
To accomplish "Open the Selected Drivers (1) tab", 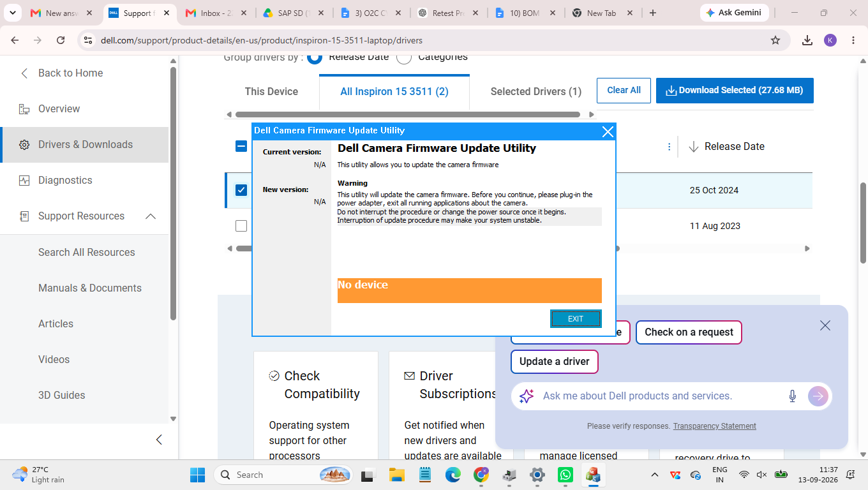I will coord(536,91).
